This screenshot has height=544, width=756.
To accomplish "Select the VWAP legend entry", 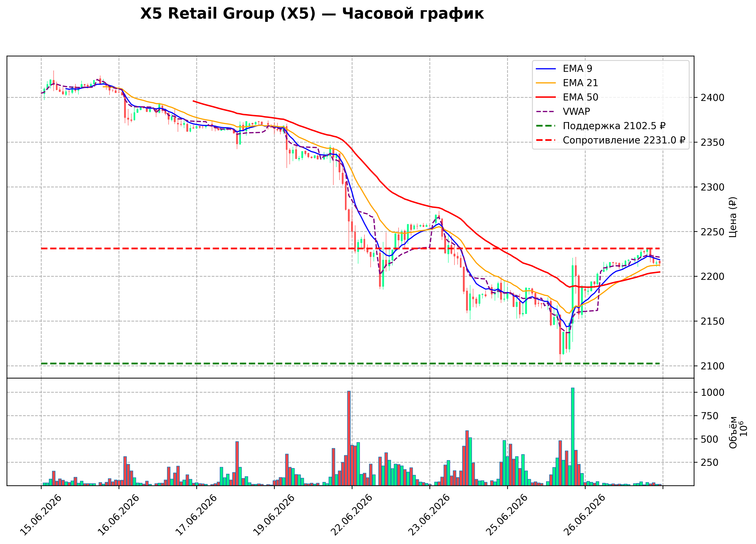I will pyautogui.click(x=563, y=111).
